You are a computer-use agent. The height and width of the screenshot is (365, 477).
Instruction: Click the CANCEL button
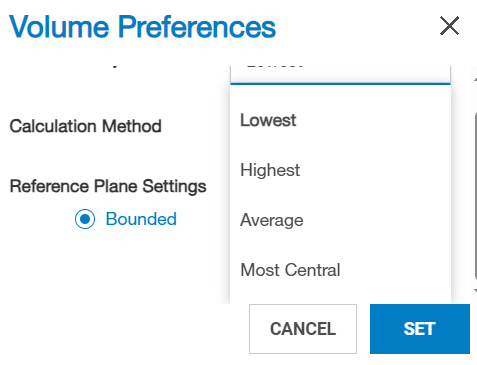(303, 329)
